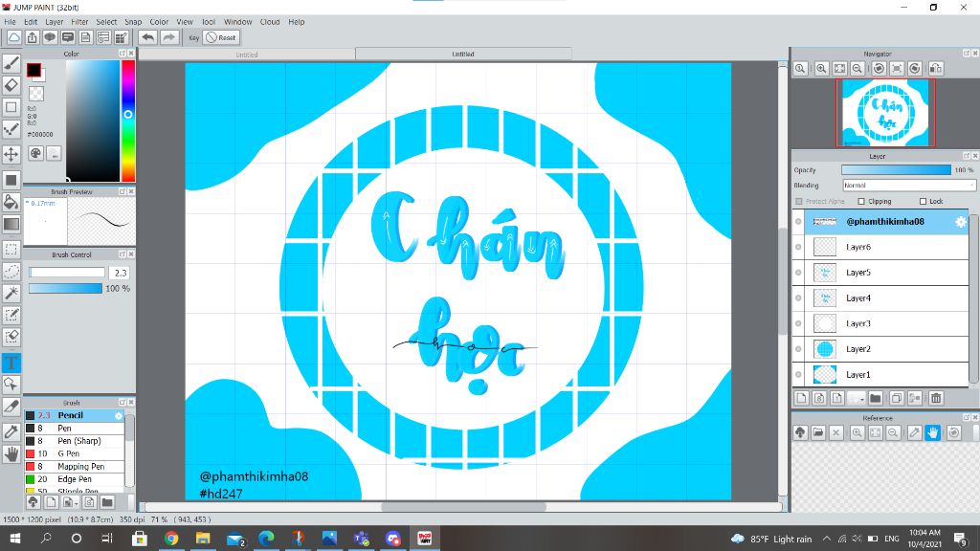Select the Mapping Pen brush
Image resolution: width=980 pixels, height=551 pixels.
point(75,467)
